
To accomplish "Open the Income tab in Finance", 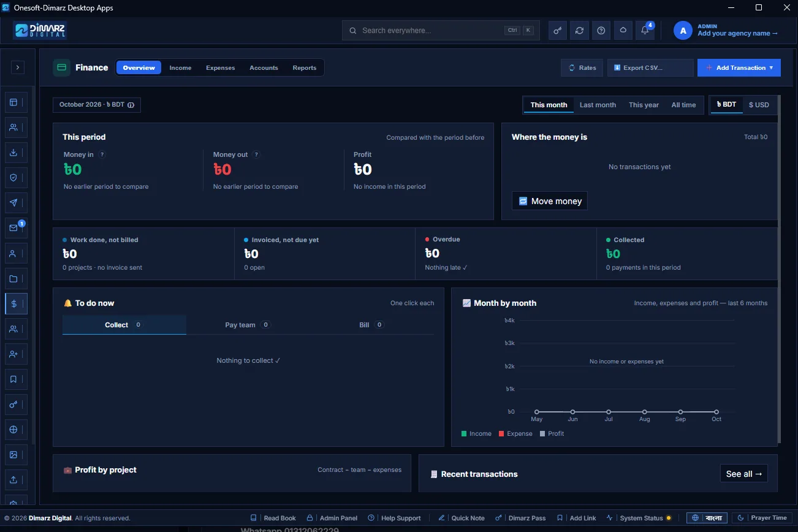I will tap(180, 67).
